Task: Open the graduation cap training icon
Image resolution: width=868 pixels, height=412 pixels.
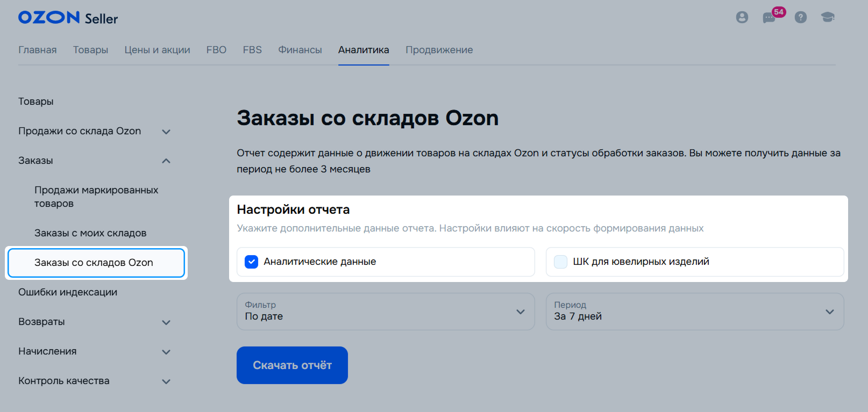Action: click(x=828, y=17)
